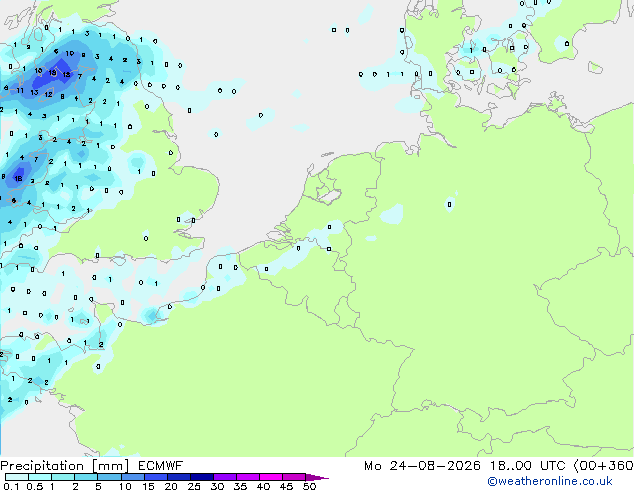
Task: Click the legend tick label "0.1"
Action: [11, 486]
